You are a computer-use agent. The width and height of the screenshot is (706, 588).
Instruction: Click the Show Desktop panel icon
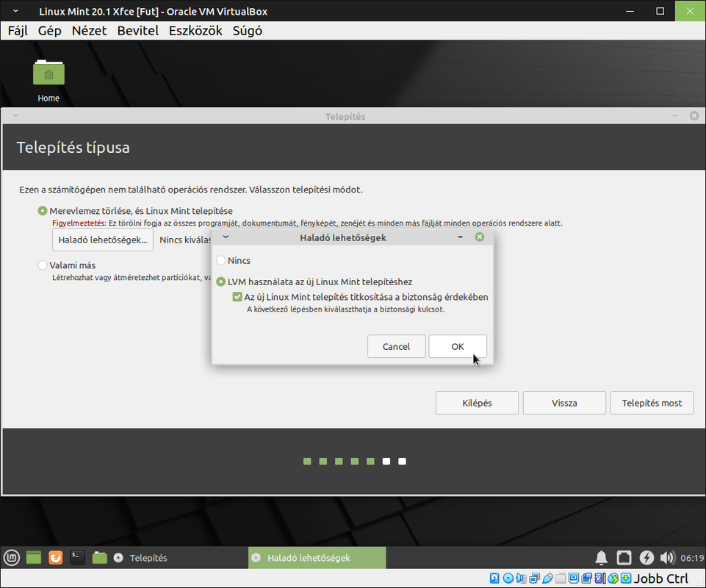coord(34,558)
